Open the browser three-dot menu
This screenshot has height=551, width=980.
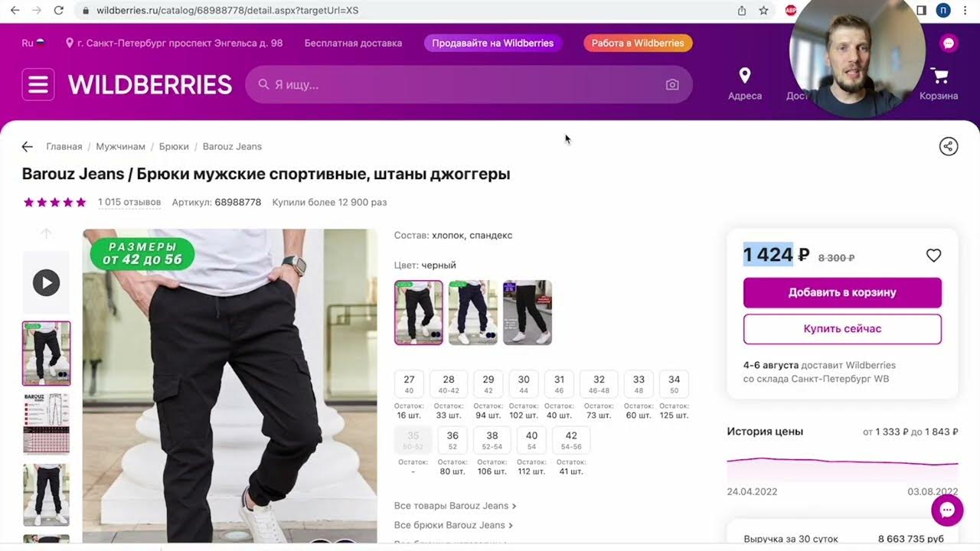[x=965, y=11]
